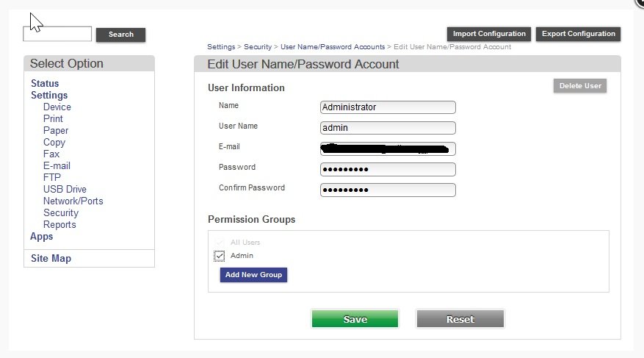
Task: Click the search text field
Action: tap(57, 34)
